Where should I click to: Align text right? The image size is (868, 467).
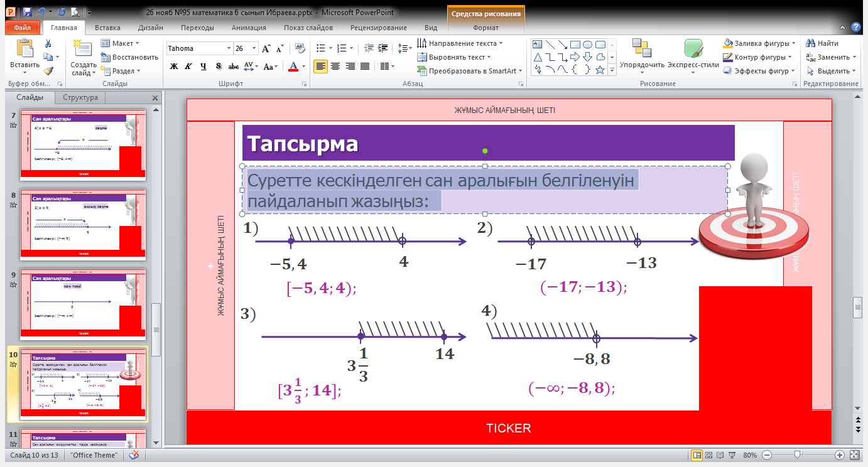(x=350, y=67)
